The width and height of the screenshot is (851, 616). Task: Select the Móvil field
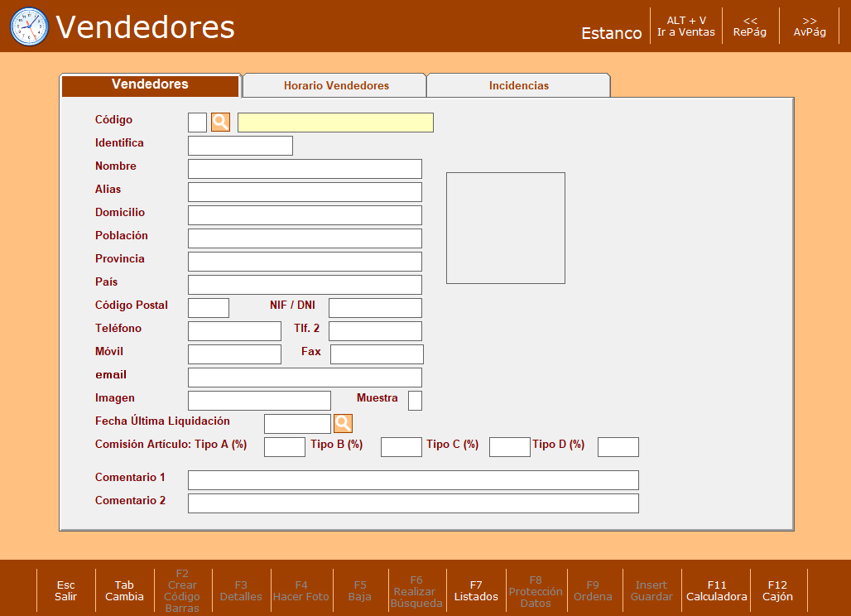[x=234, y=354]
